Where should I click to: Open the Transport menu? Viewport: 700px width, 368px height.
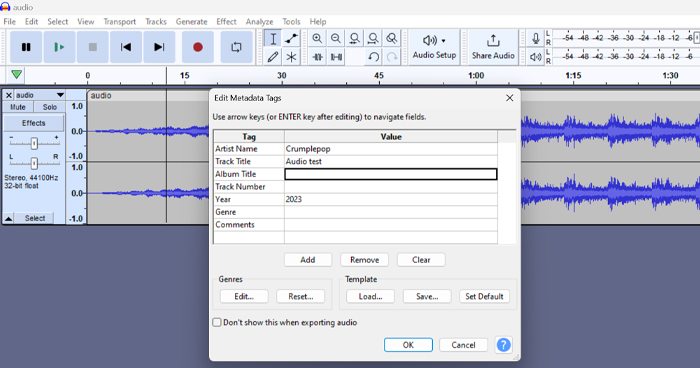pyautogui.click(x=120, y=21)
